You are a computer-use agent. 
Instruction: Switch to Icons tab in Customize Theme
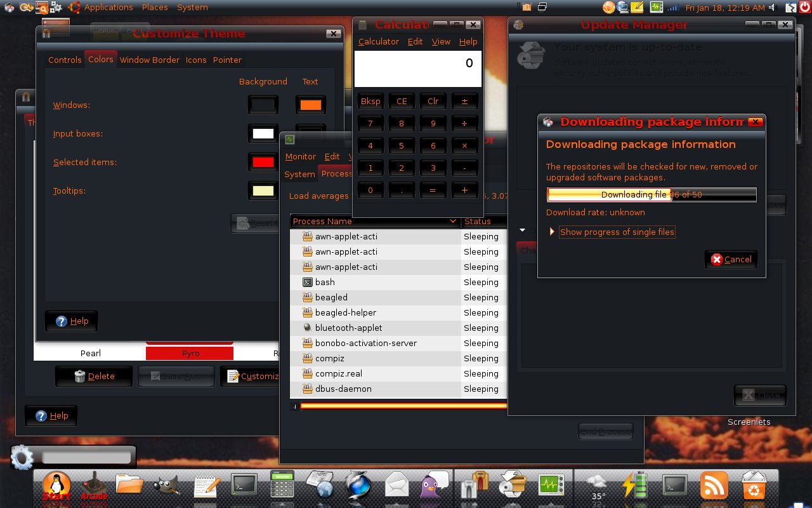click(196, 60)
